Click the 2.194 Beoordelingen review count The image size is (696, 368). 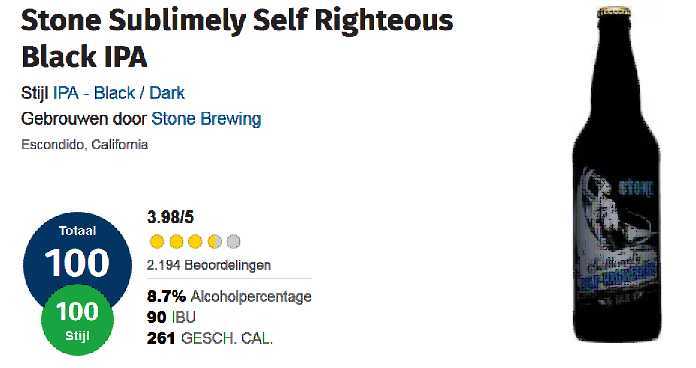209,265
